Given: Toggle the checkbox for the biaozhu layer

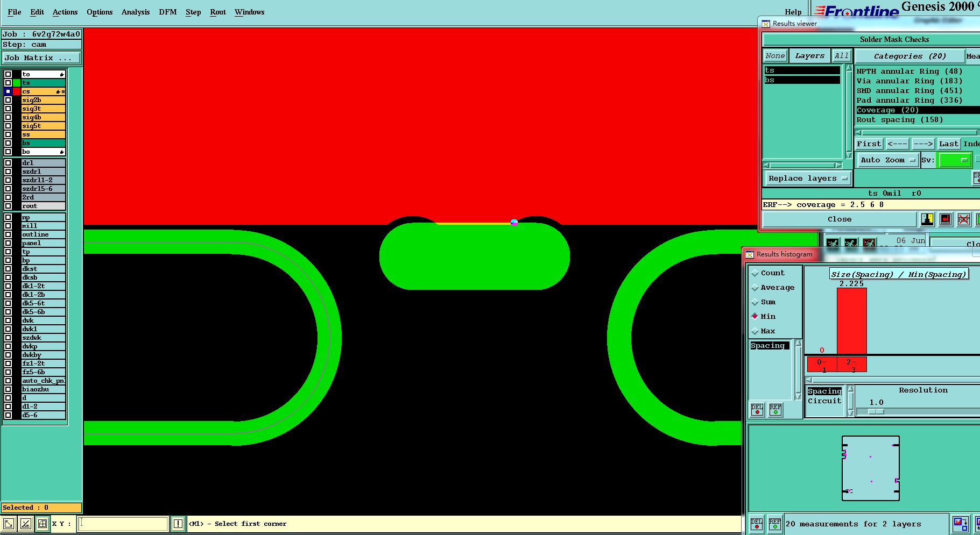Looking at the screenshot, I should (8, 389).
